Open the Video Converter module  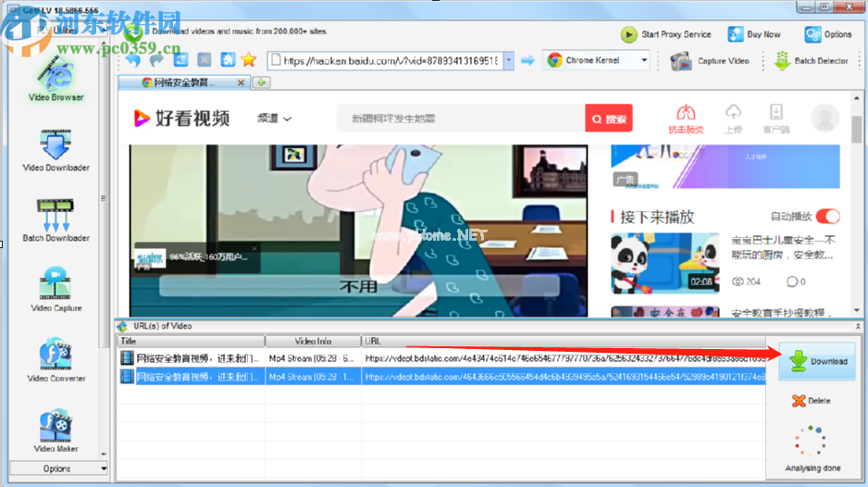pyautogui.click(x=56, y=360)
